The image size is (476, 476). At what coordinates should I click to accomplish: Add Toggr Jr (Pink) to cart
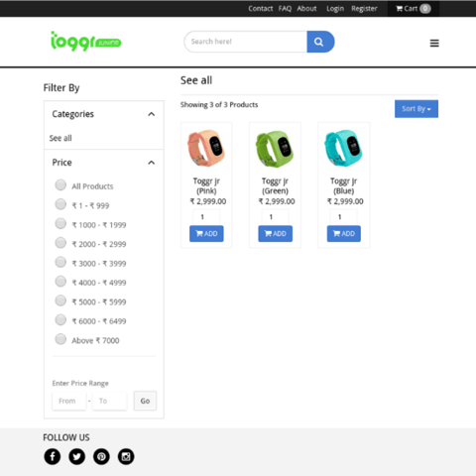click(x=206, y=234)
